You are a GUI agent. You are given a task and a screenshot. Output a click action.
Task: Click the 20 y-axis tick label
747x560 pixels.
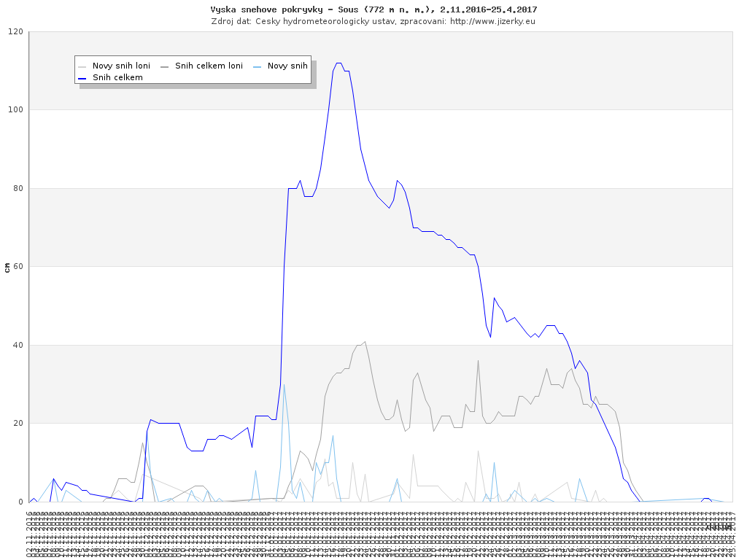click(x=18, y=424)
